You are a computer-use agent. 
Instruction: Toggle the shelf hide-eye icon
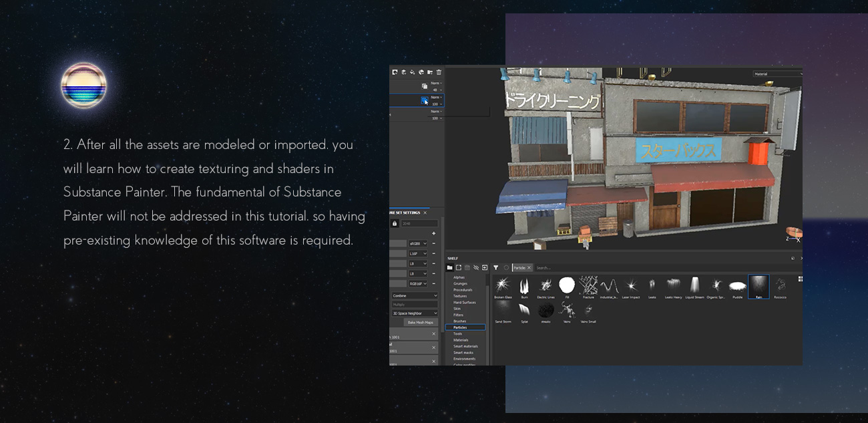(x=476, y=267)
